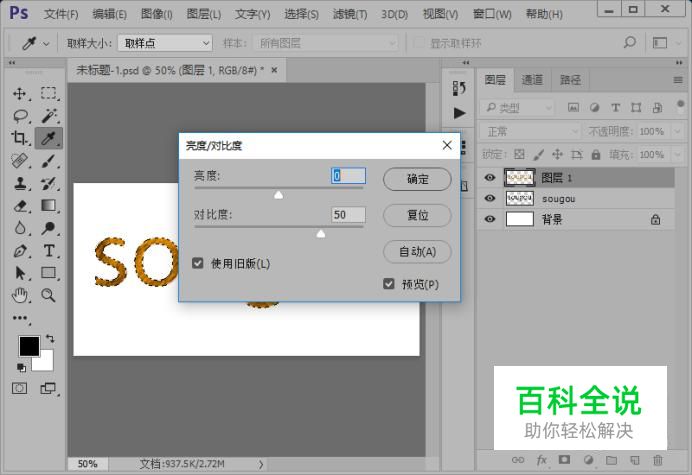Image resolution: width=692 pixels, height=475 pixels.
Task: Open 填充 value dropdown arrow
Action: 677,155
